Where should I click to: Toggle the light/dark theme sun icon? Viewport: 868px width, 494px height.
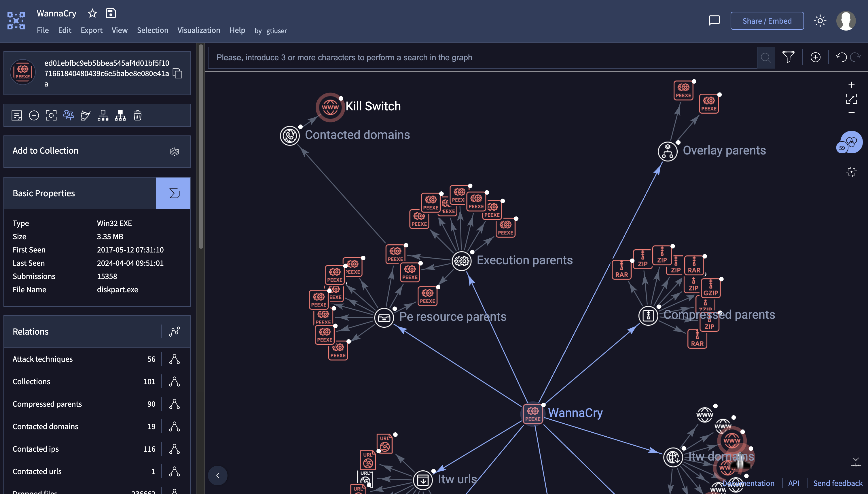click(820, 21)
